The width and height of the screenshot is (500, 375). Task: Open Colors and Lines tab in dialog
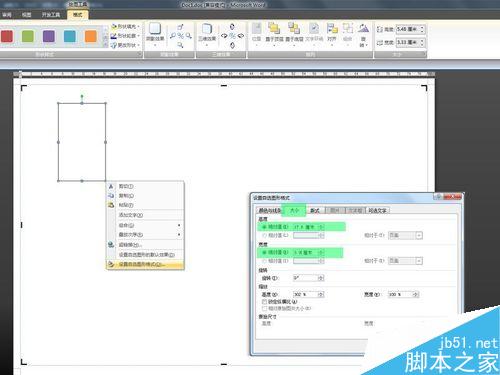pos(269,210)
